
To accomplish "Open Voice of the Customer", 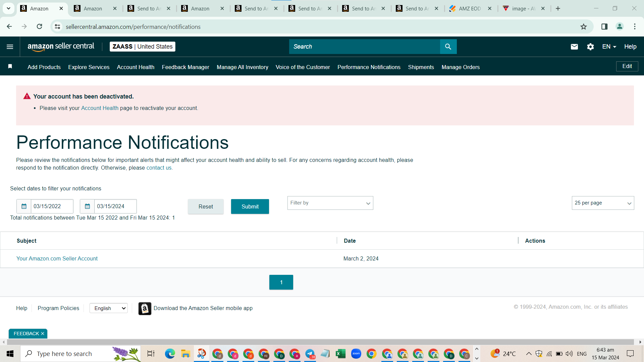I will point(303,67).
